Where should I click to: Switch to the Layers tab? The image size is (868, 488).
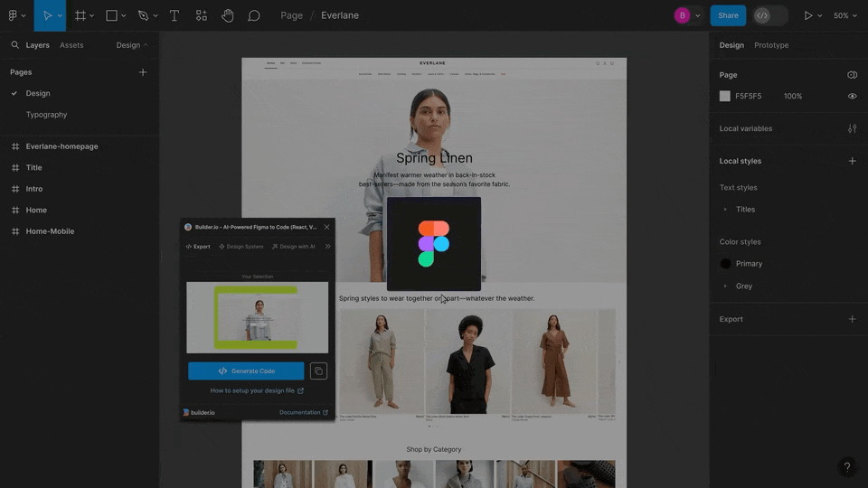38,45
